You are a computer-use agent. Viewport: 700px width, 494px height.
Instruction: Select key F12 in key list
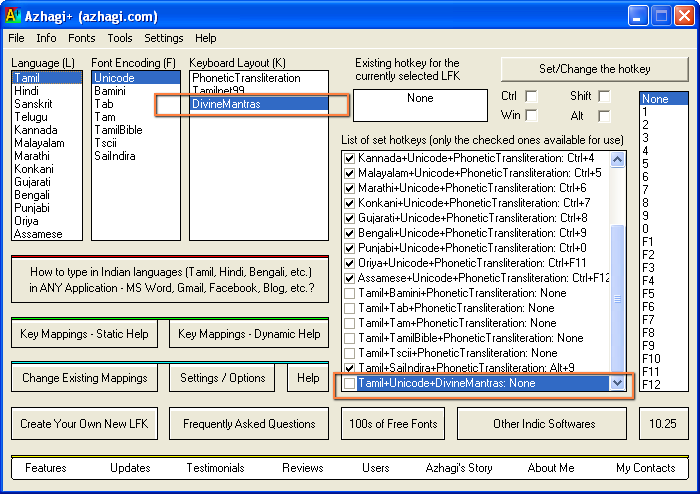pos(663,384)
